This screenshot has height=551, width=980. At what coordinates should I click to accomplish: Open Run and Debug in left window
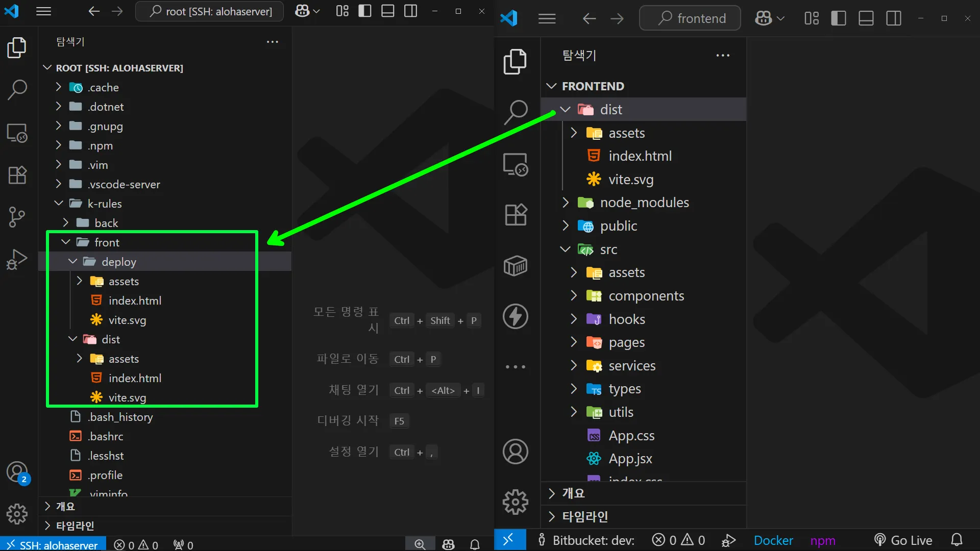pos(17,259)
